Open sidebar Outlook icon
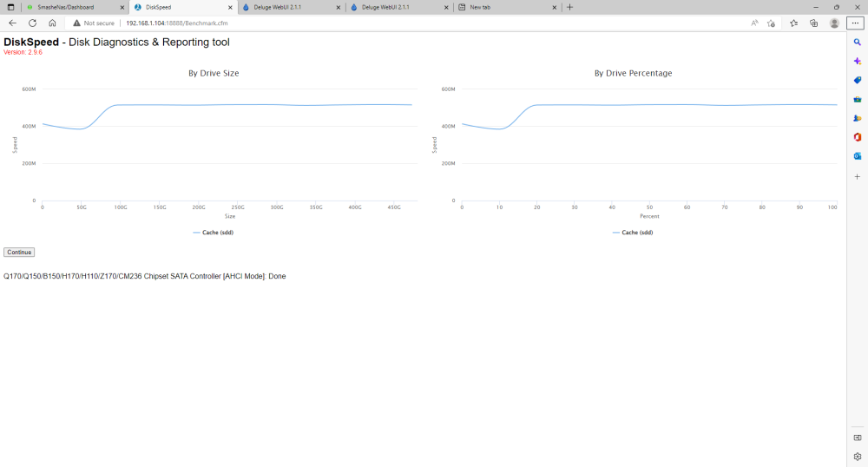The width and height of the screenshot is (868, 467). point(858,156)
